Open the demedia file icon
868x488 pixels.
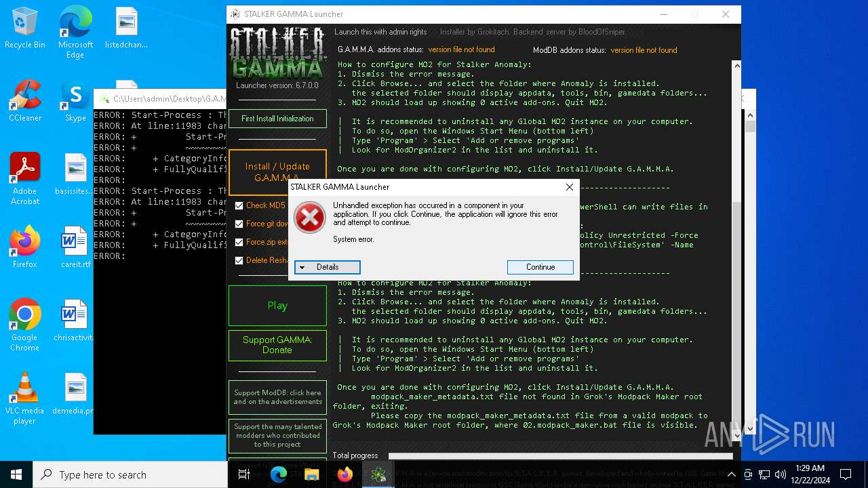click(75, 394)
